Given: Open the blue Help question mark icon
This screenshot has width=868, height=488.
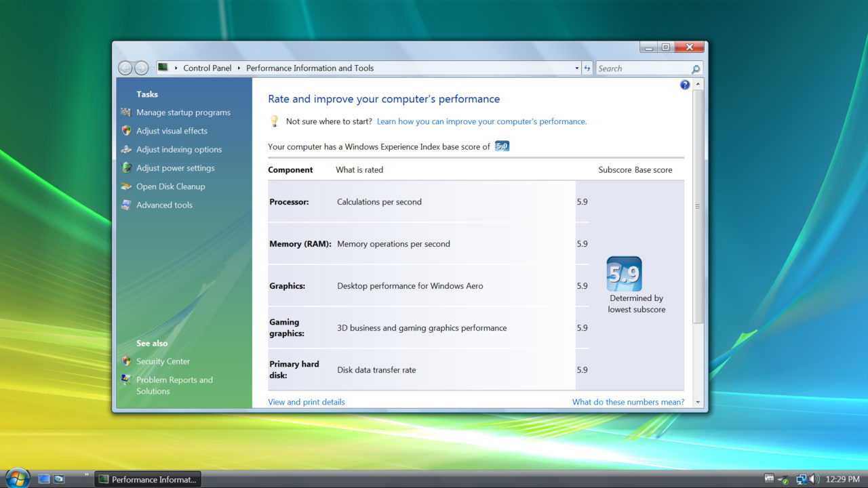Looking at the screenshot, I should pos(685,85).
